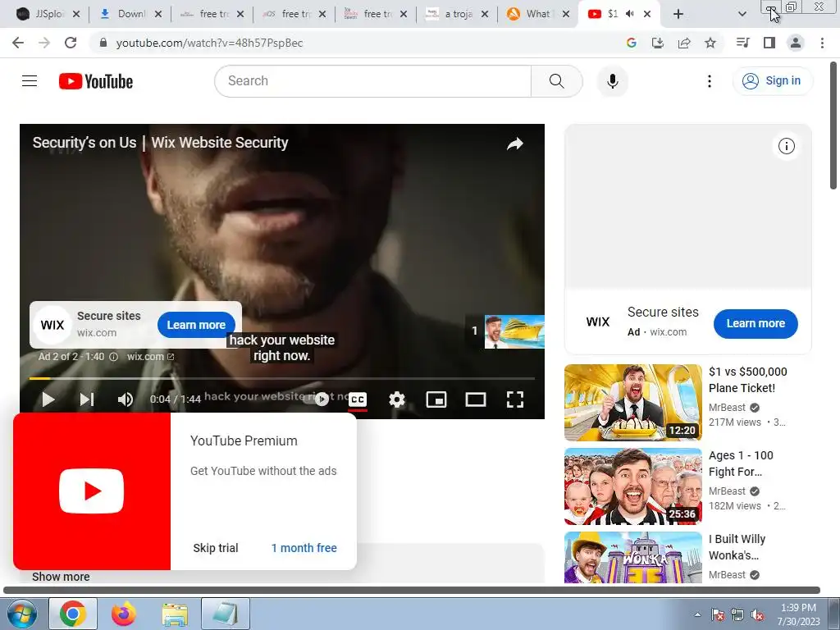Show hidden system tray icons

pos(697,614)
